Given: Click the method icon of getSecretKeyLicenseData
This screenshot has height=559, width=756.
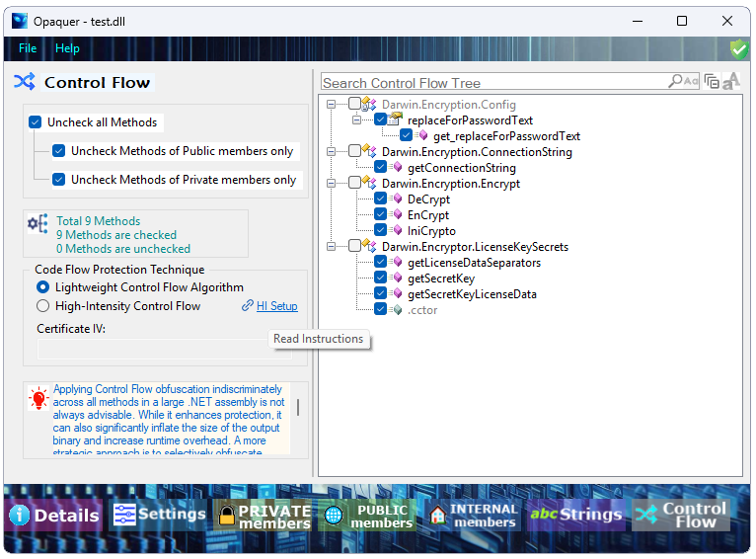Looking at the screenshot, I should (x=396, y=293).
